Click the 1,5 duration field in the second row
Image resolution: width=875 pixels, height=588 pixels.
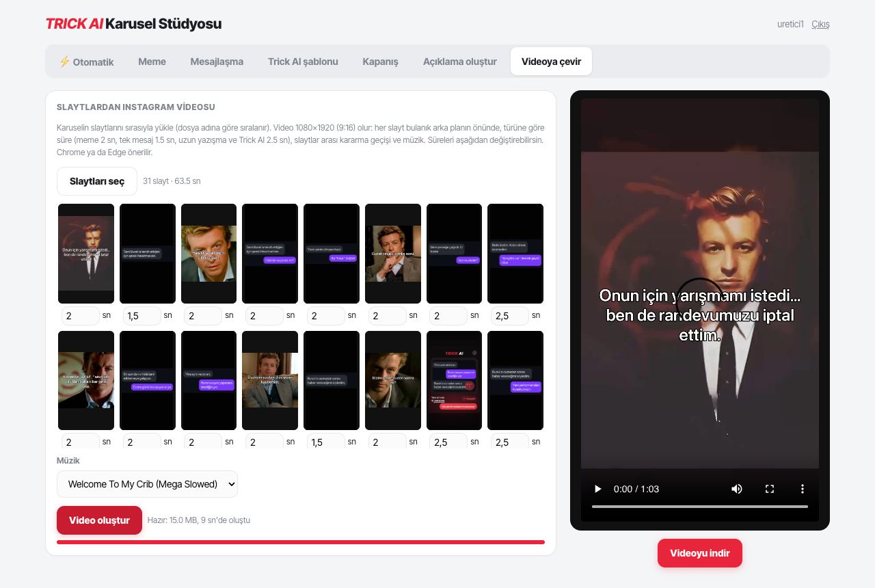[x=326, y=442]
